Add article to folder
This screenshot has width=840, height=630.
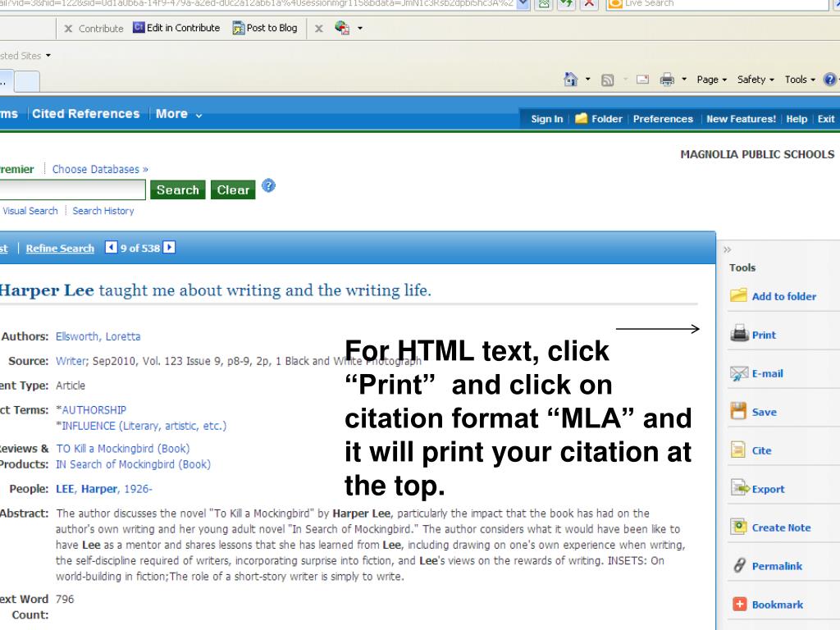[783, 296]
